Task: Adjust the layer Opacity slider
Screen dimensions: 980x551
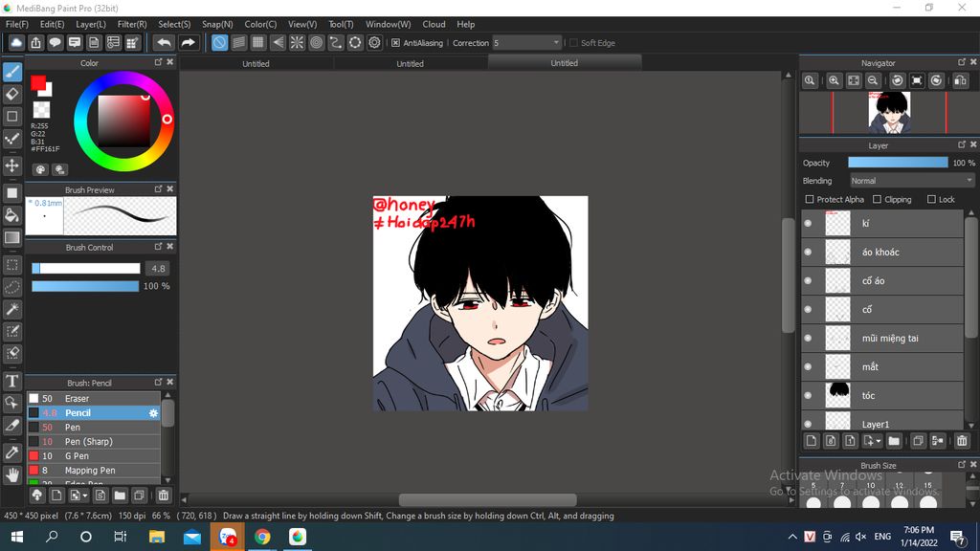Action: tap(898, 163)
